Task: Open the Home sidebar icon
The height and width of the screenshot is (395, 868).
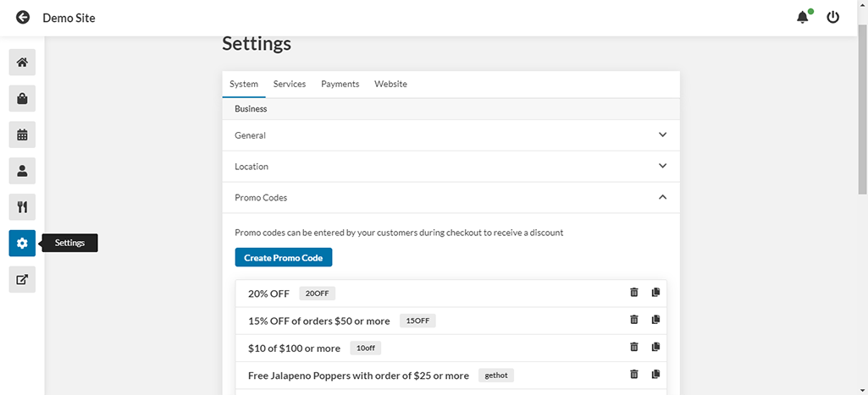Action: (22, 62)
